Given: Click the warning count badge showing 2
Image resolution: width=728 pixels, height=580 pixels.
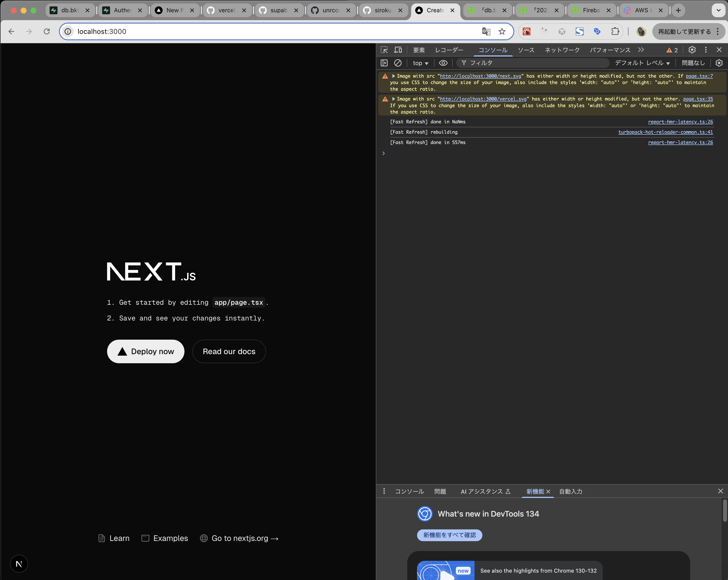Looking at the screenshot, I should coord(672,50).
